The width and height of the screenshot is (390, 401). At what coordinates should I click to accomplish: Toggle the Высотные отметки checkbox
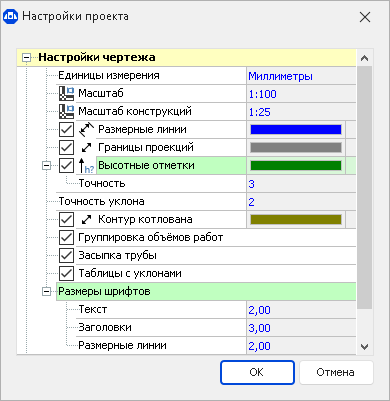66,166
